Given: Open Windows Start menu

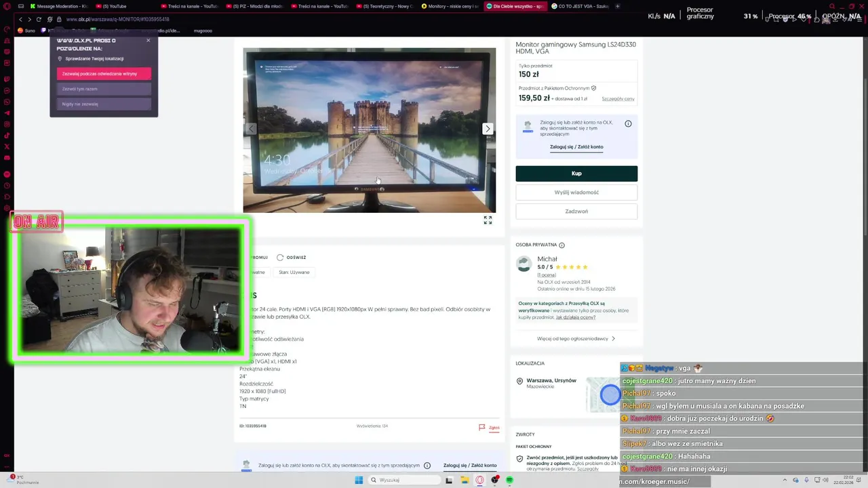Looking at the screenshot, I should (x=359, y=480).
